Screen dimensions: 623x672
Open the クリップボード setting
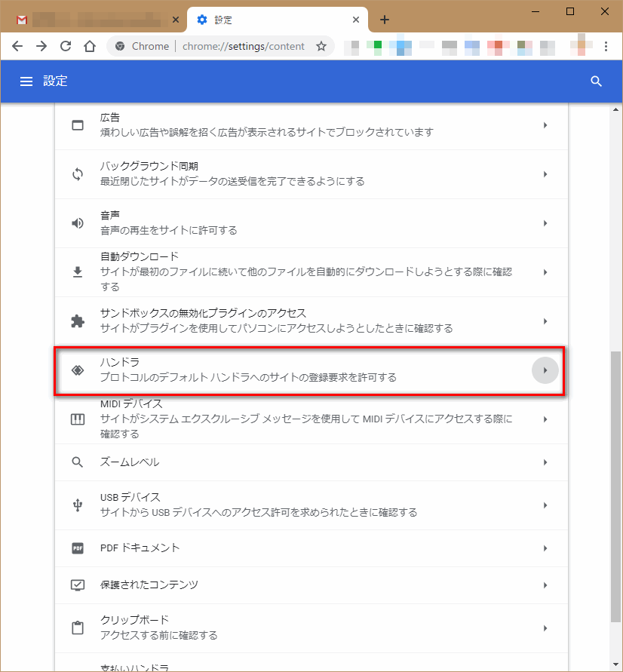click(x=302, y=628)
